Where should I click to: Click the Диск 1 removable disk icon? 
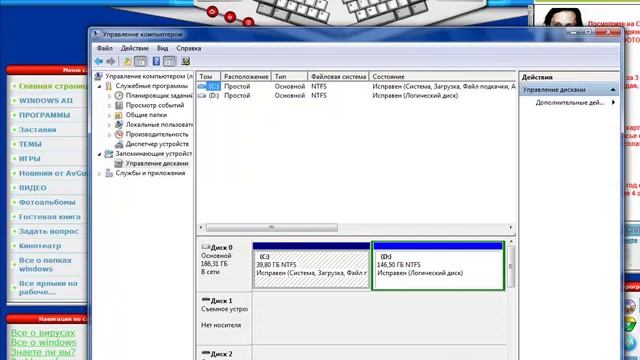[x=206, y=300]
